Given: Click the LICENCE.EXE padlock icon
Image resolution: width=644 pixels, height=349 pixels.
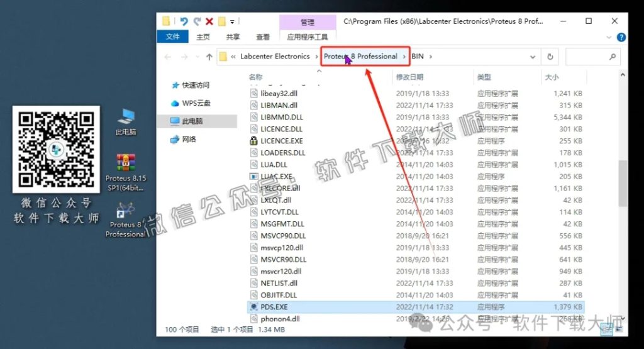Looking at the screenshot, I should pos(254,141).
